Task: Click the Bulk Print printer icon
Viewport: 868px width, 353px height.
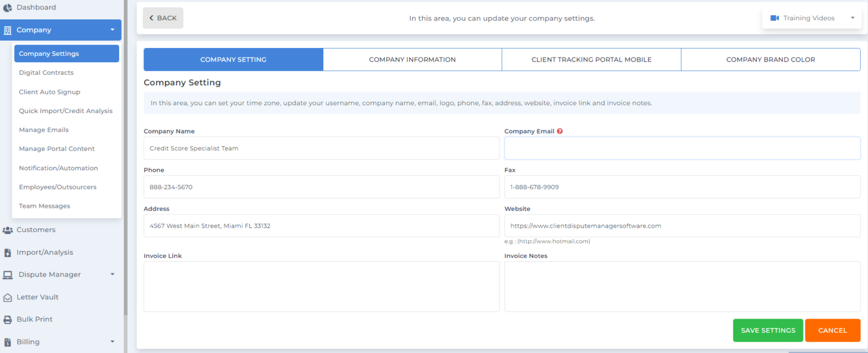Action: tap(8, 319)
